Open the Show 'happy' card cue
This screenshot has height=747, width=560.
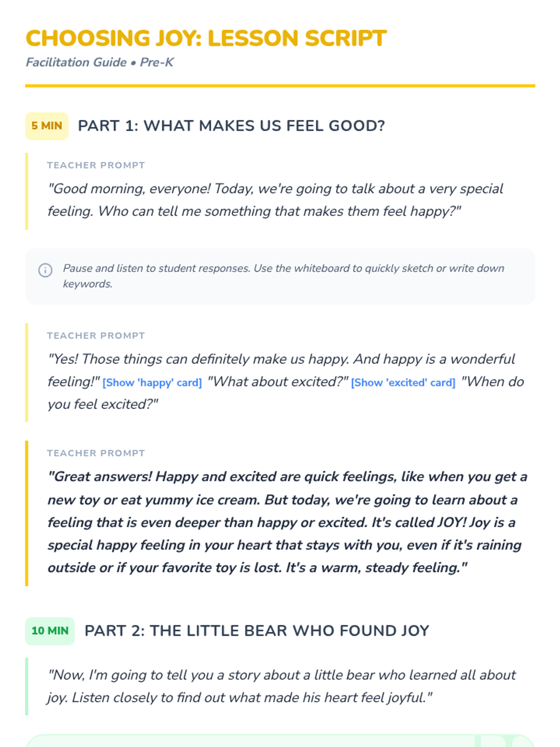pos(152,383)
